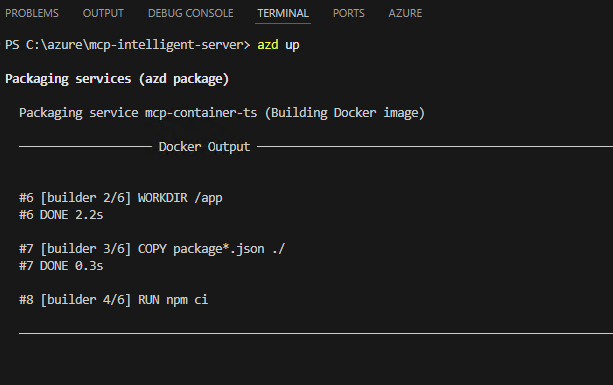Image resolution: width=613 pixels, height=385 pixels.
Task: Click the '#6 DONE 2.2s' line
Action: [x=61, y=215]
